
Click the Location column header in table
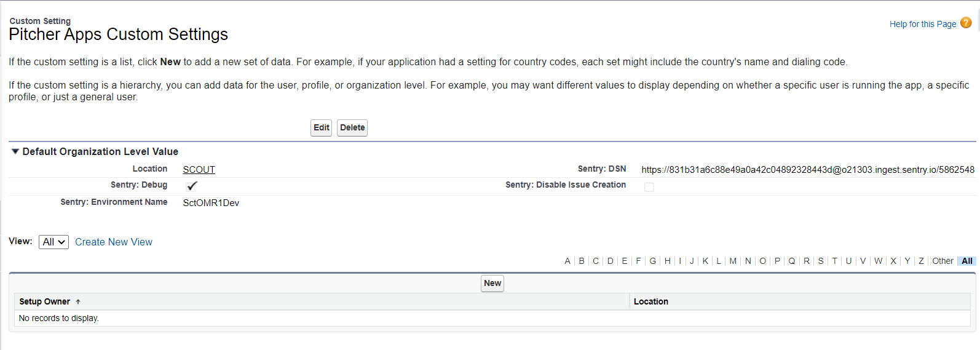[651, 302]
